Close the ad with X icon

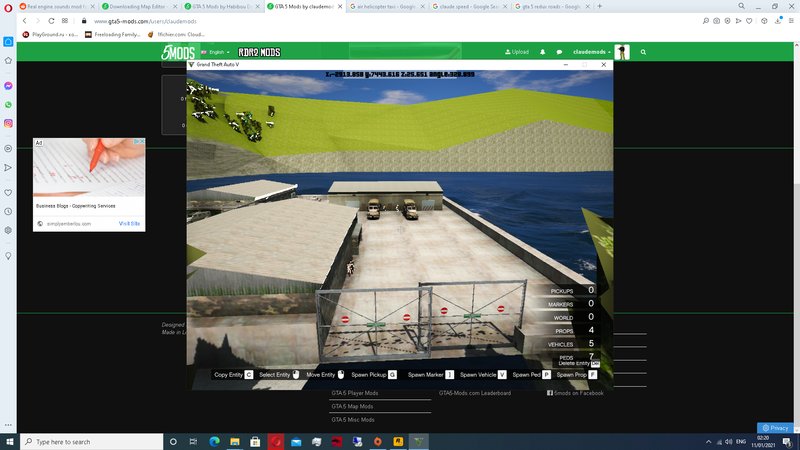[x=142, y=141]
